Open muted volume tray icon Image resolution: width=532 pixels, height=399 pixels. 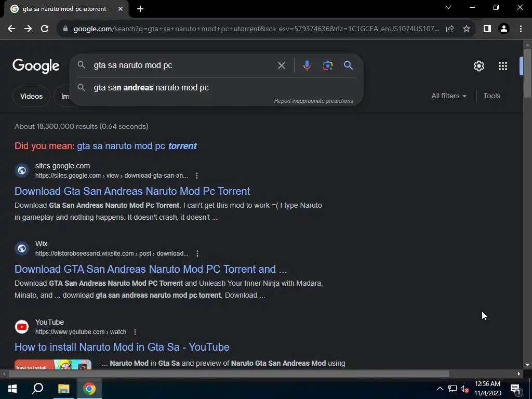pyautogui.click(x=464, y=389)
